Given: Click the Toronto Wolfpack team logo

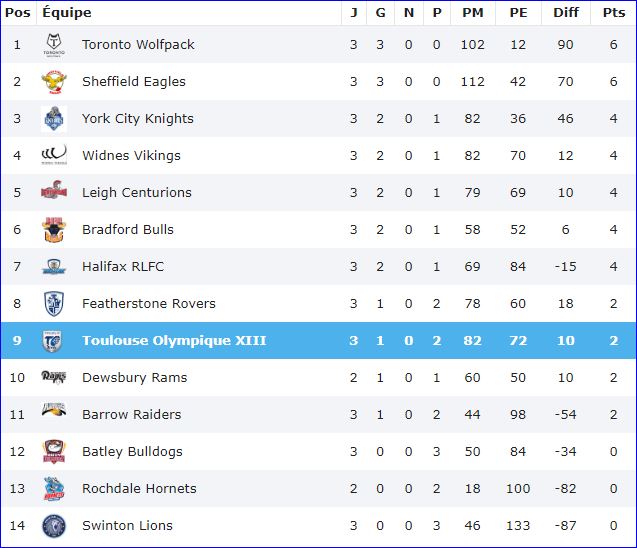Looking at the screenshot, I should pos(54,45).
